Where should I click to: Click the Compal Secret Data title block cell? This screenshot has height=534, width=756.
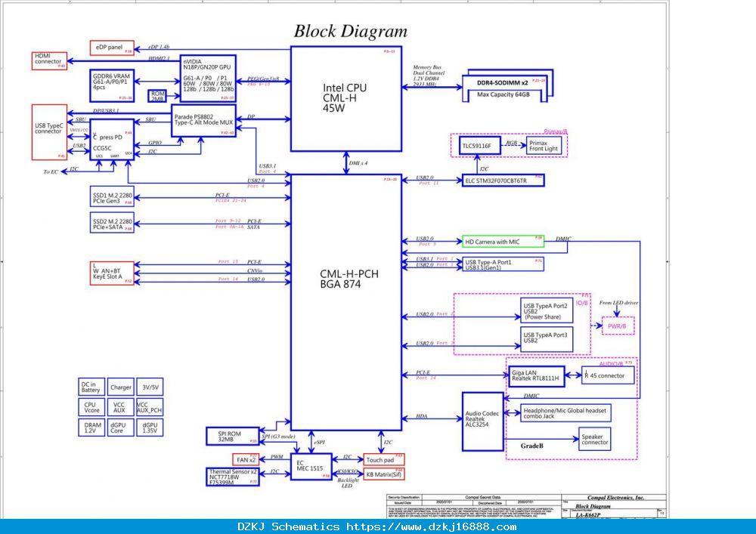(482, 498)
